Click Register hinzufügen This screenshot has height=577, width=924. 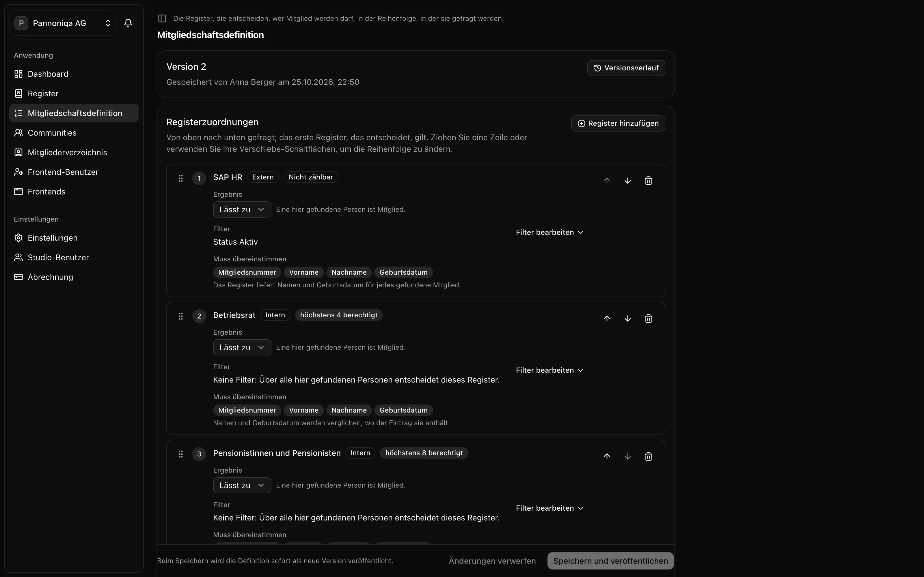pyautogui.click(x=618, y=123)
